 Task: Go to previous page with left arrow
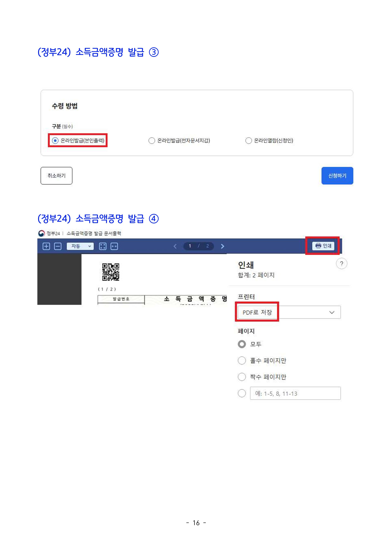click(x=175, y=246)
